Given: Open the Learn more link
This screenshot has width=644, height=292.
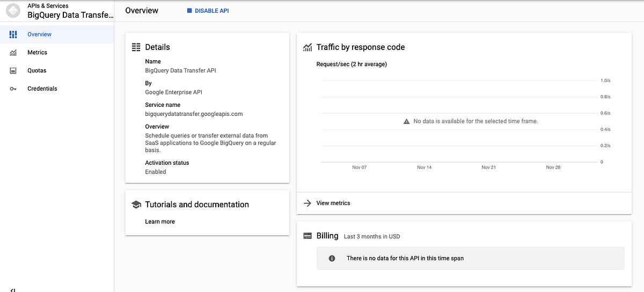Looking at the screenshot, I should (160, 222).
